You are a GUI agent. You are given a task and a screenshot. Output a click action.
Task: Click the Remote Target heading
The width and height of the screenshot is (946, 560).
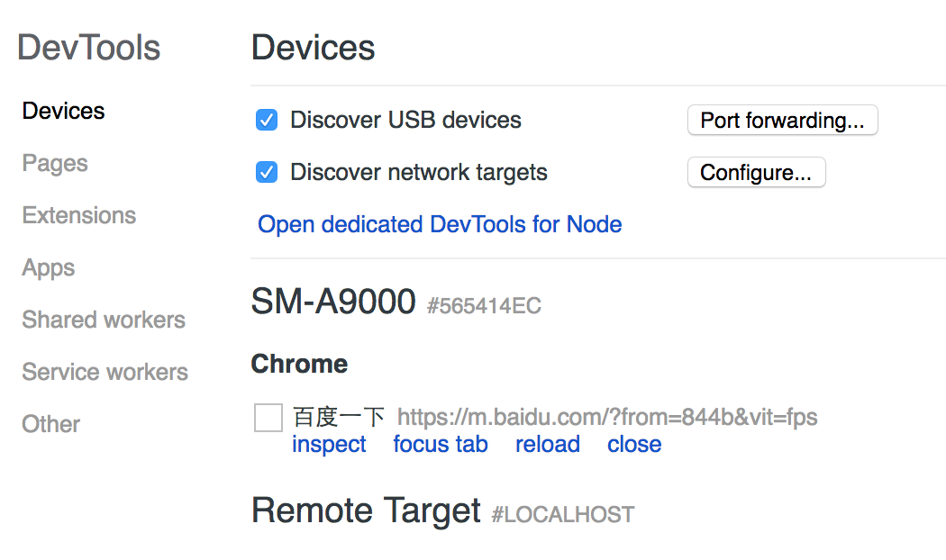coord(366,510)
